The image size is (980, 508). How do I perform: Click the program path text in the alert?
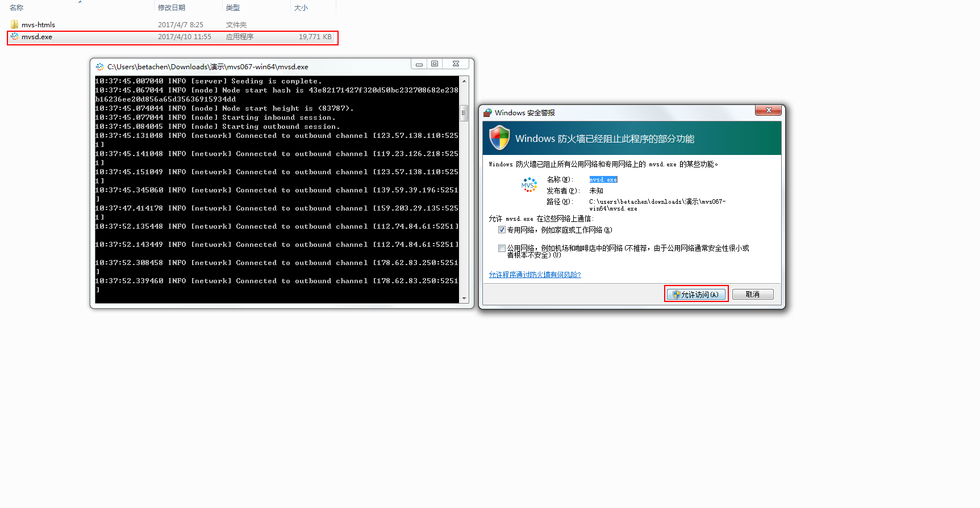click(657, 205)
